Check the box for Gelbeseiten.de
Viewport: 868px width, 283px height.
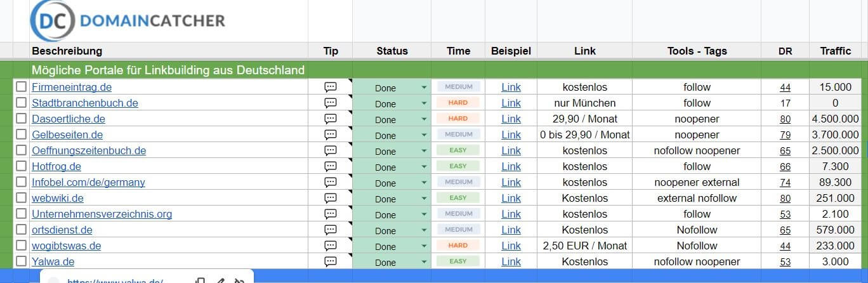point(22,135)
